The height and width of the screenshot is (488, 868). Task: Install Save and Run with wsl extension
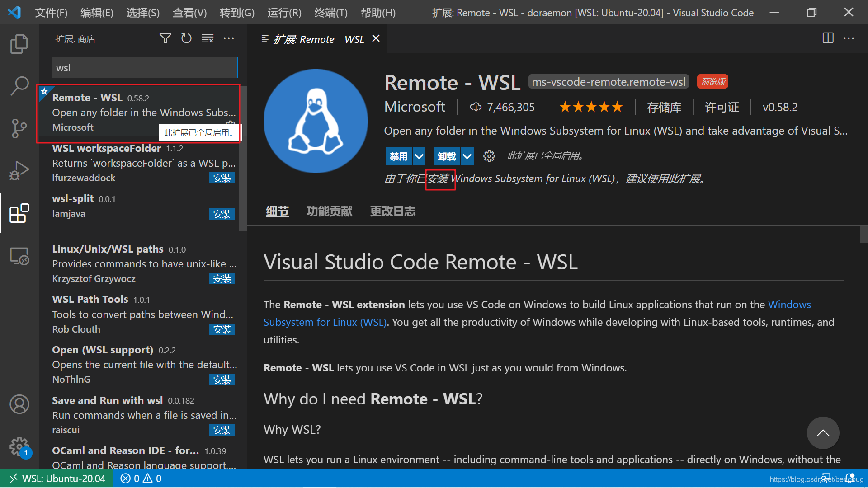pos(222,430)
